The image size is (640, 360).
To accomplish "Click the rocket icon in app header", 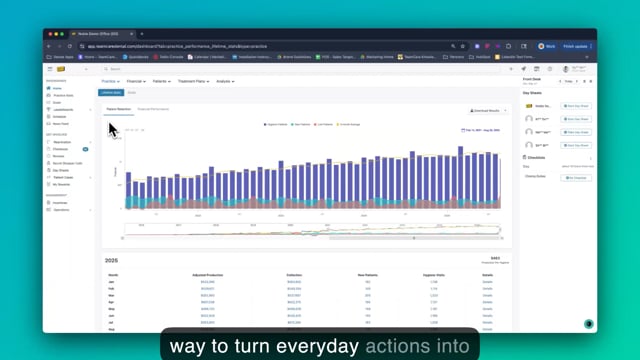I will (x=524, y=69).
